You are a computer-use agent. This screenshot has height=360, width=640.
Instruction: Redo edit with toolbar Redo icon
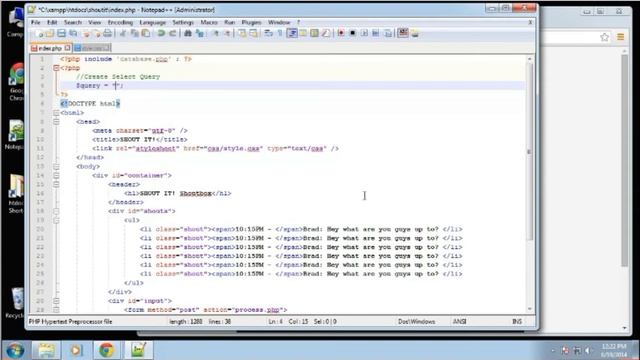click(x=173, y=33)
